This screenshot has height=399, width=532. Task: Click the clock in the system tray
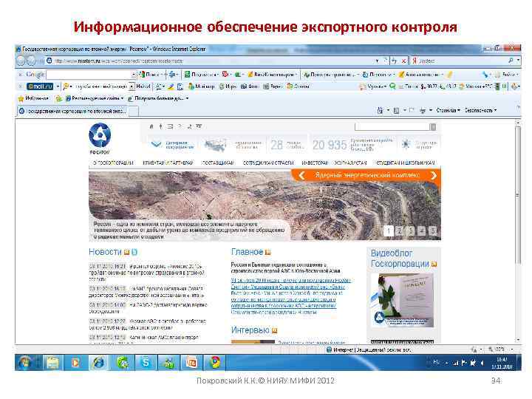coord(502,363)
